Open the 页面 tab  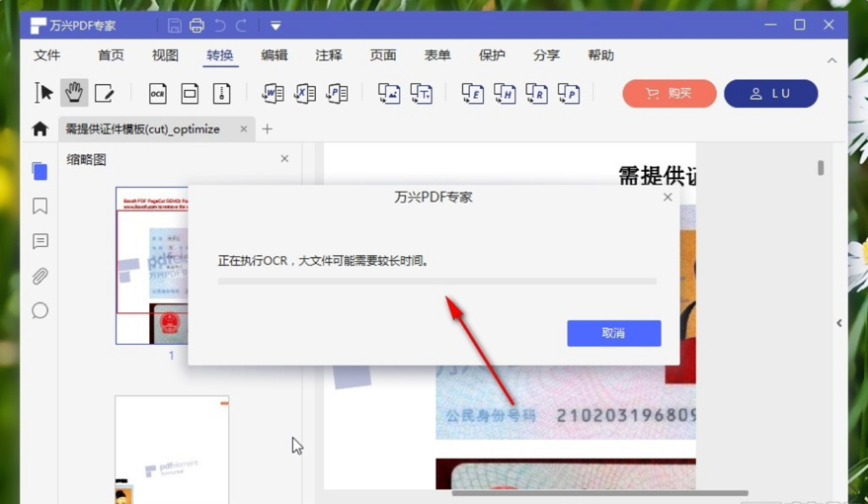383,55
